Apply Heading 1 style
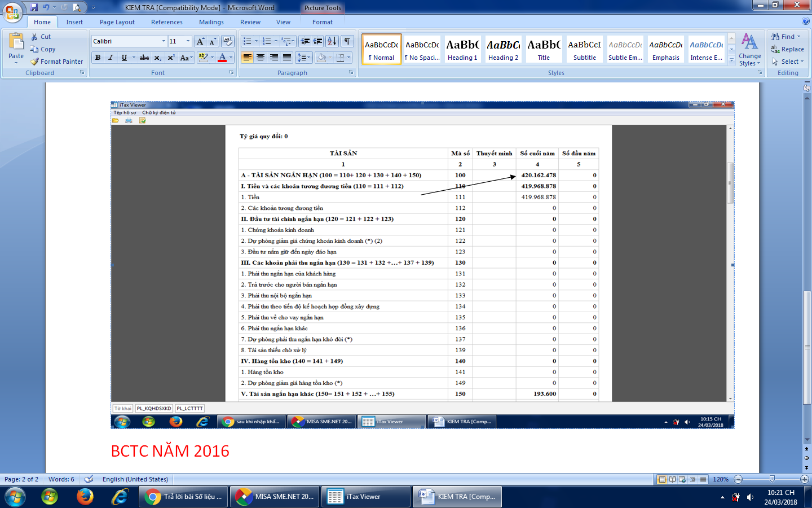Image resolution: width=812 pixels, height=508 pixels. click(x=462, y=49)
